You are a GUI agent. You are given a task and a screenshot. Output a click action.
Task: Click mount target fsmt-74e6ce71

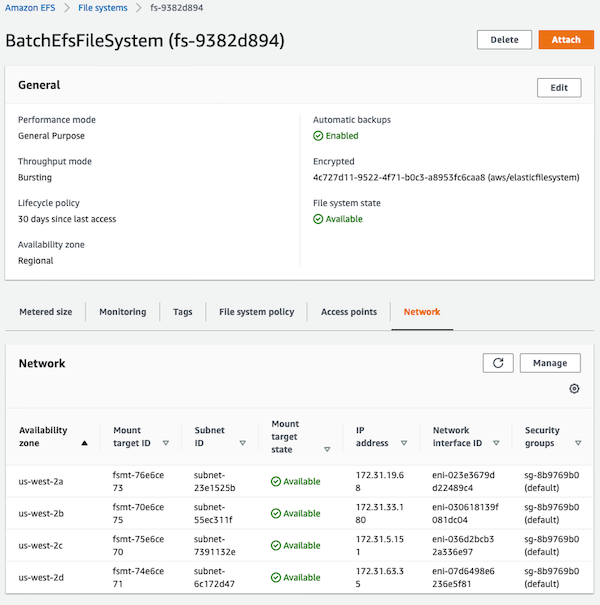click(x=138, y=578)
